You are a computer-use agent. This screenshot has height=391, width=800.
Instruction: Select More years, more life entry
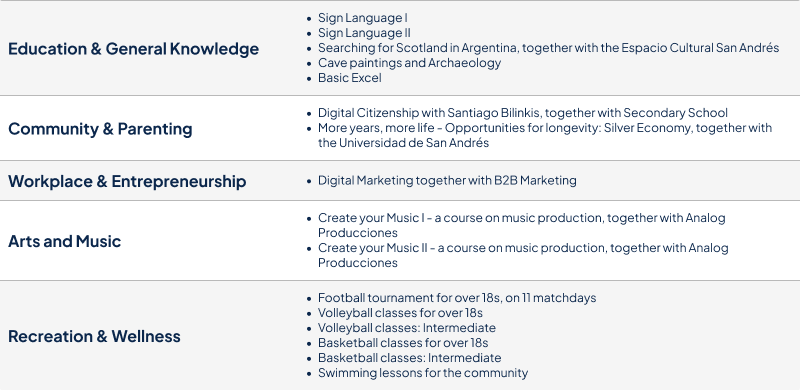545,135
